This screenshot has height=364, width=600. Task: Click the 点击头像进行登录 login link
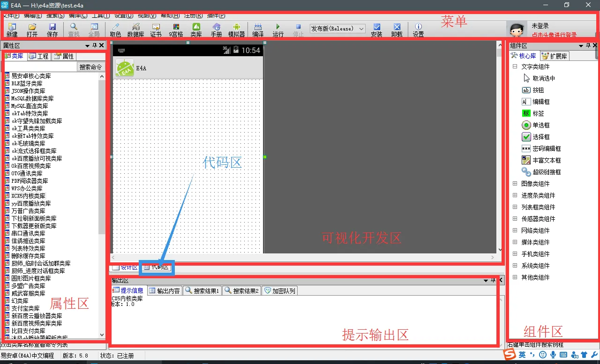tap(554, 35)
